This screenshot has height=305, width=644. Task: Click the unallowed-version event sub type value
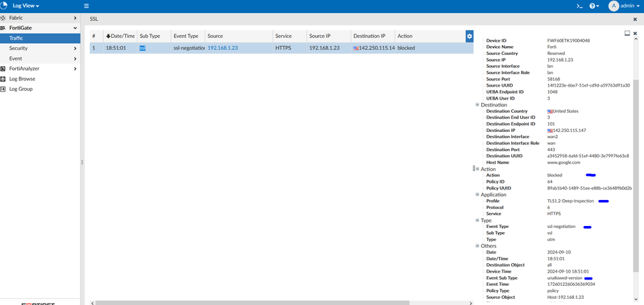565,278
